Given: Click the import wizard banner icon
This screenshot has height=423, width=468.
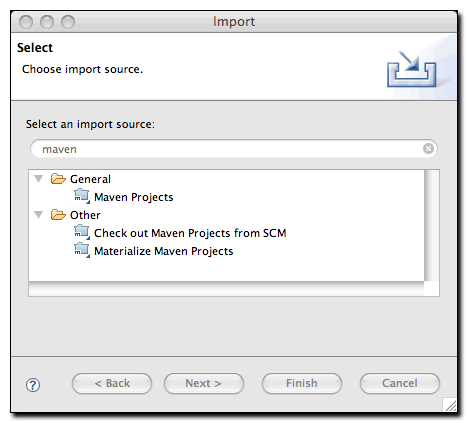Looking at the screenshot, I should click(x=411, y=69).
